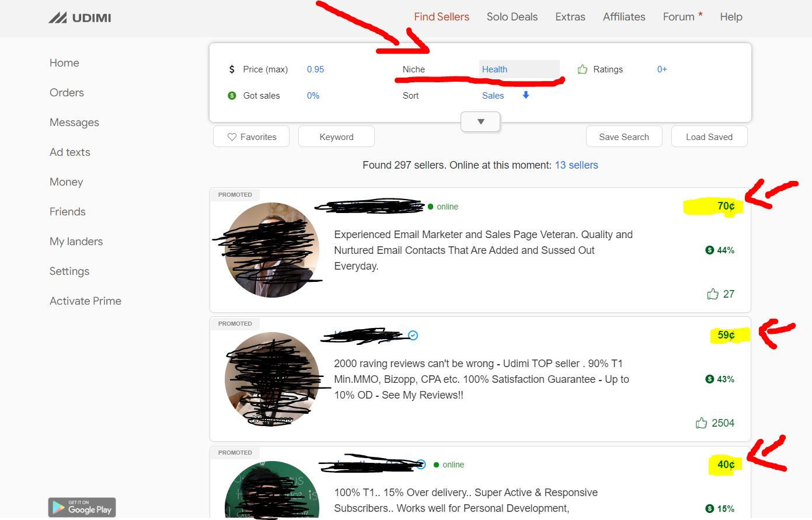Click the PROMOTED tag on the 59¢ seller
The height and width of the screenshot is (520, 812).
tap(235, 324)
